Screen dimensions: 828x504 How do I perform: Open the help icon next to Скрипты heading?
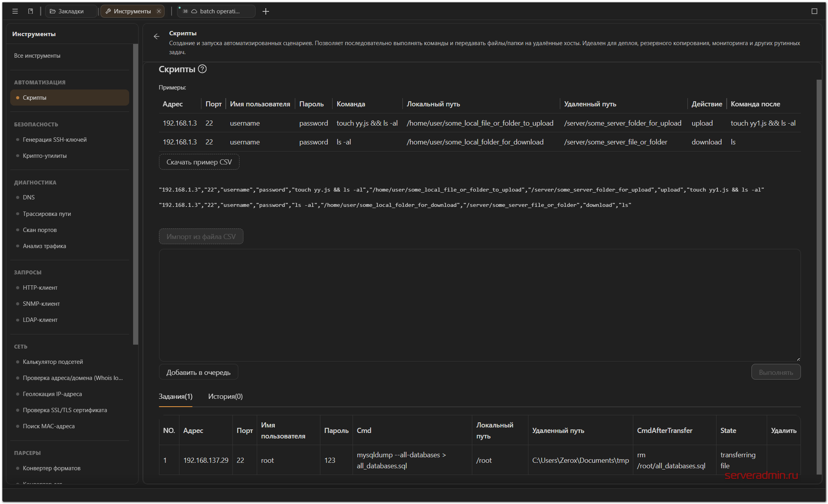click(x=202, y=69)
